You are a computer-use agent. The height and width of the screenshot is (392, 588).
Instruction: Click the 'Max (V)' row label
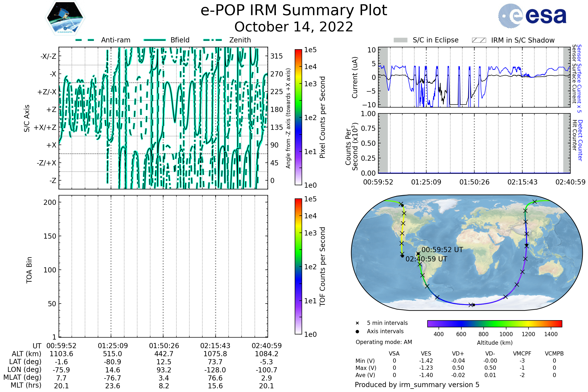[366, 368]
